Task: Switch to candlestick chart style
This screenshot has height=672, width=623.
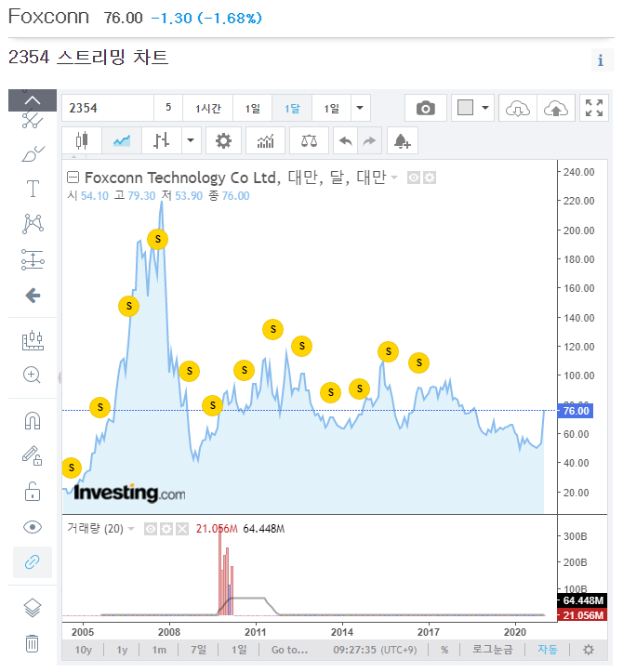Action: pos(82,140)
